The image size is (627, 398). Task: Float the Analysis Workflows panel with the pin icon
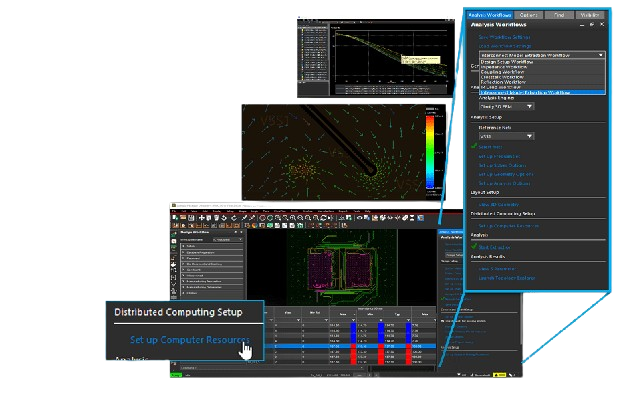click(x=592, y=25)
